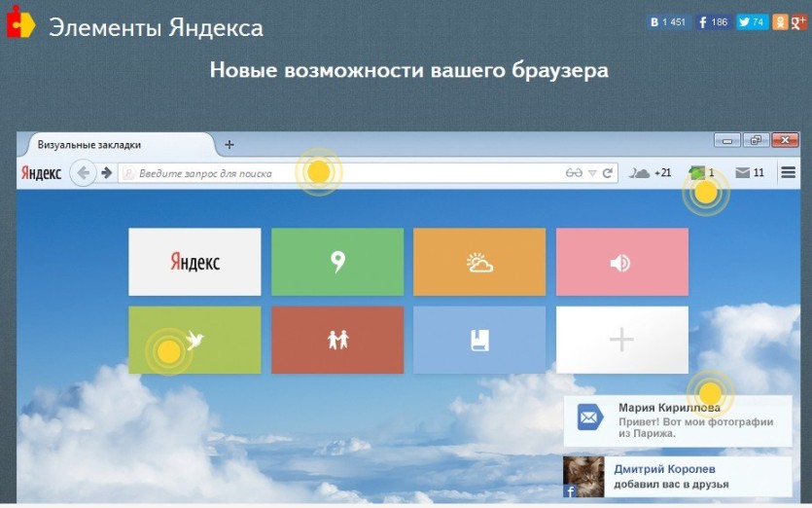Open the blue bookmark tile

tap(479, 340)
